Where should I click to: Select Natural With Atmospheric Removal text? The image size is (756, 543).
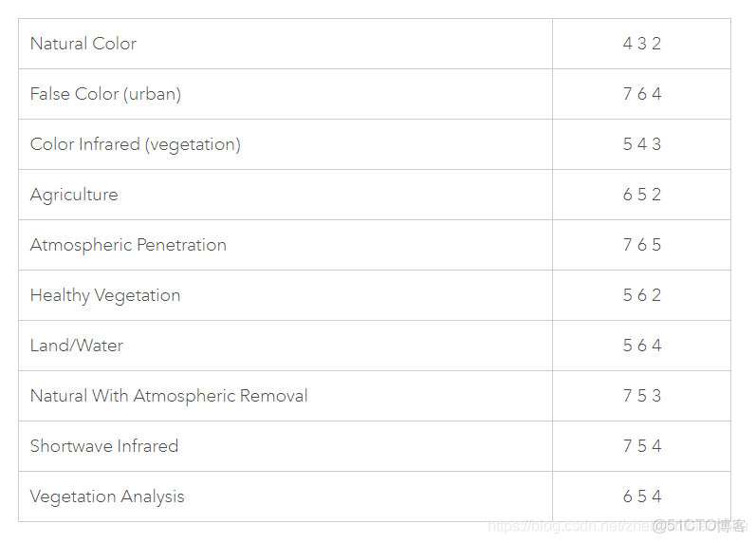coord(169,396)
